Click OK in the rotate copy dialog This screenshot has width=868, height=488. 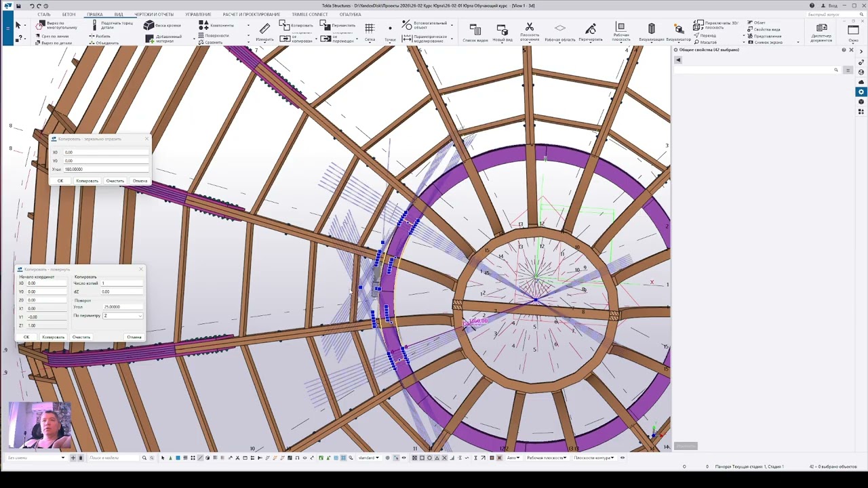26,337
